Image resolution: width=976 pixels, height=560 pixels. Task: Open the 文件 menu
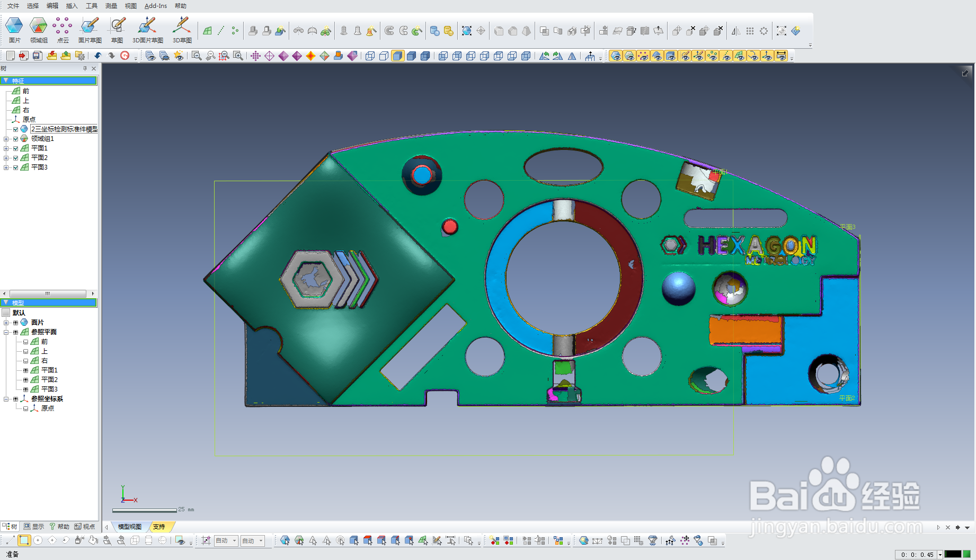(x=13, y=6)
